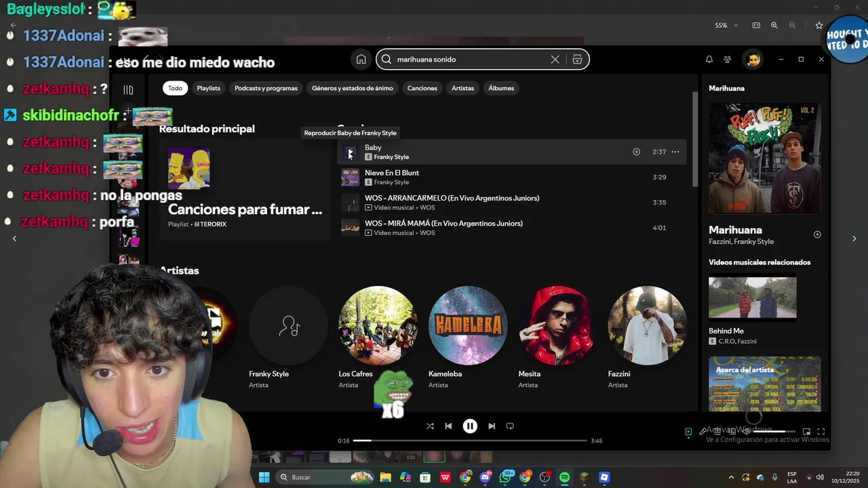Play Baby by Franky Style
Screen dimensions: 868x488
[x=350, y=152]
